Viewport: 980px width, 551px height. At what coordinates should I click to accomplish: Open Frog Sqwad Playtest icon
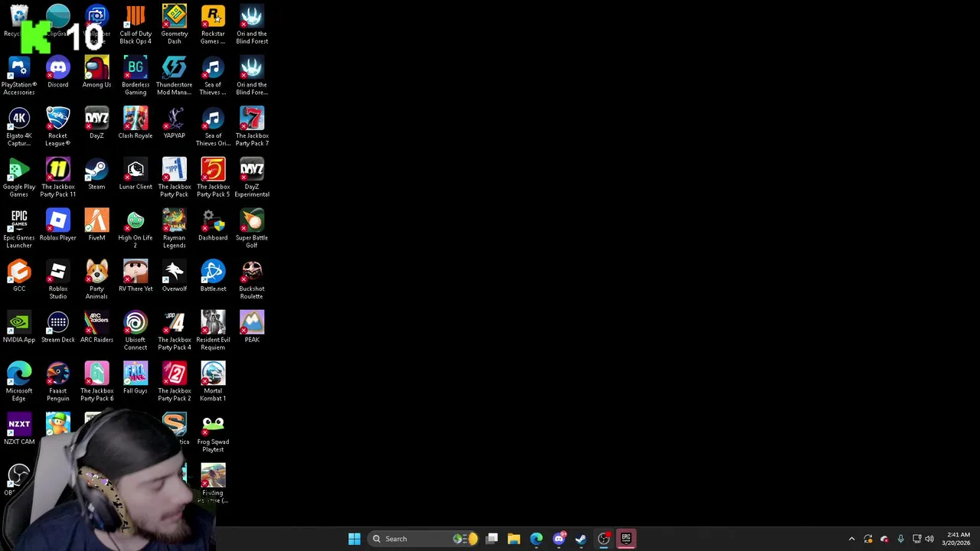(213, 434)
